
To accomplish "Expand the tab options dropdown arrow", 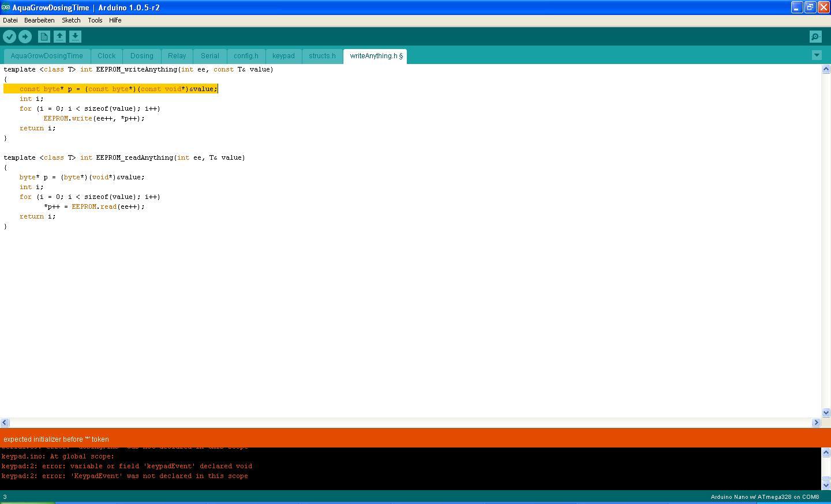I will point(817,55).
